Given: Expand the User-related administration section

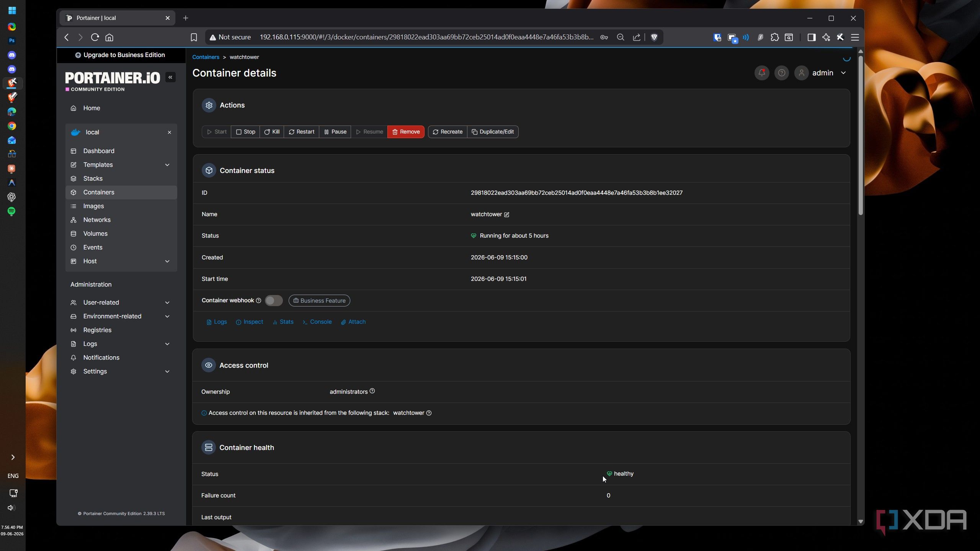Looking at the screenshot, I should 121,302.
